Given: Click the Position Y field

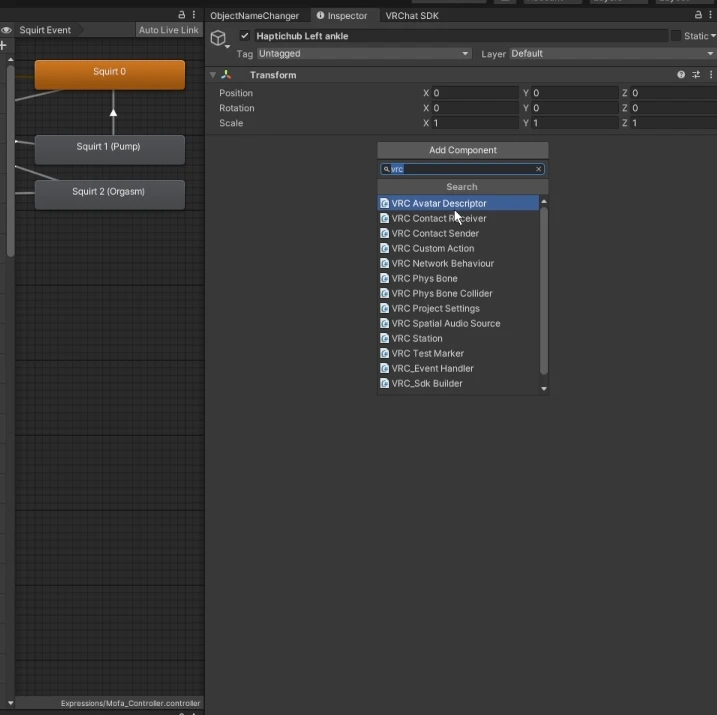Looking at the screenshot, I should pyautogui.click(x=575, y=93).
